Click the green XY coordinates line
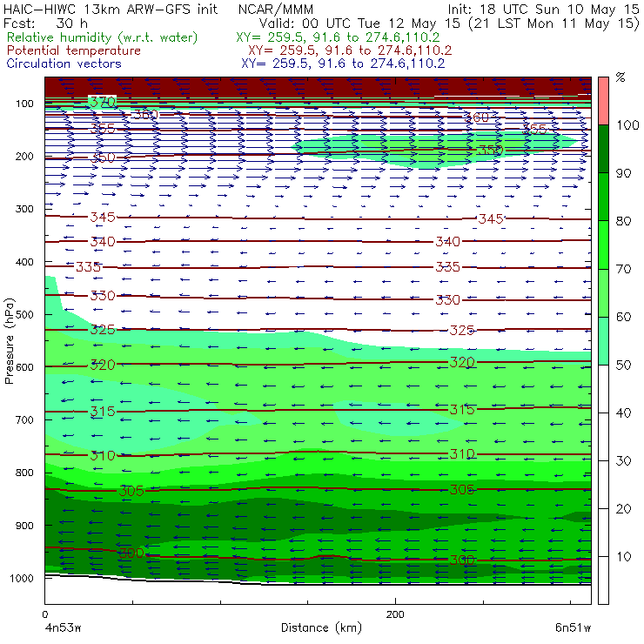The height and width of the screenshot is (644, 644). (x=338, y=37)
